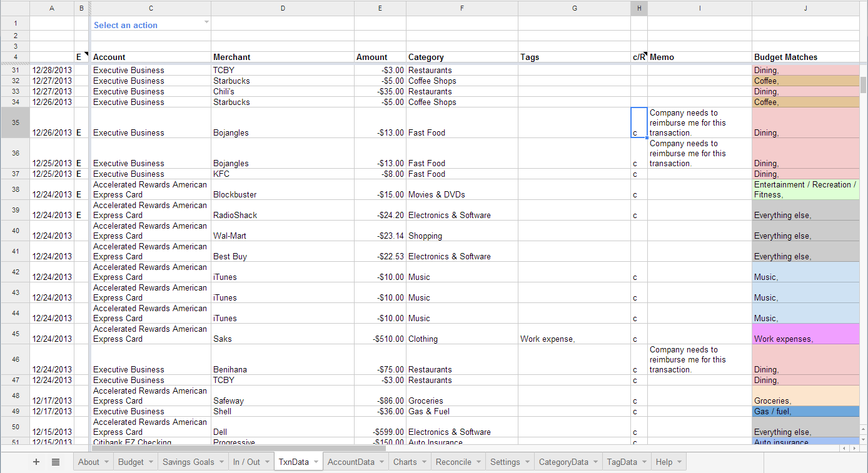Click the Merchant column header cell
Screen dimensions: 868x473
pos(283,57)
